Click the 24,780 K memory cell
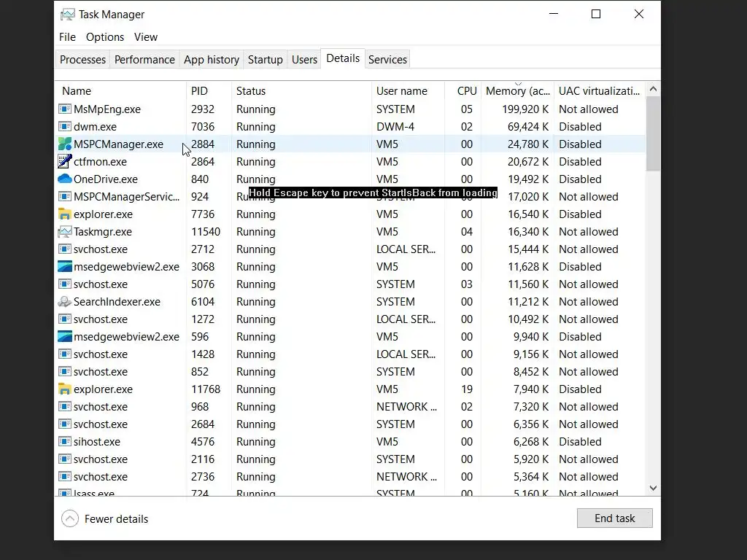Viewport: 747px width, 560px height. (528, 144)
